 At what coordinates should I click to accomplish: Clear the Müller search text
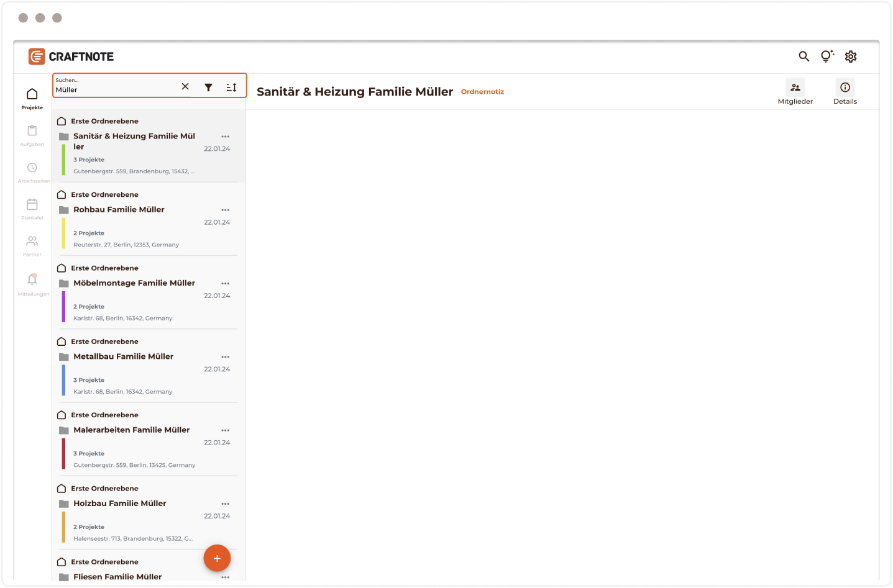(x=185, y=87)
